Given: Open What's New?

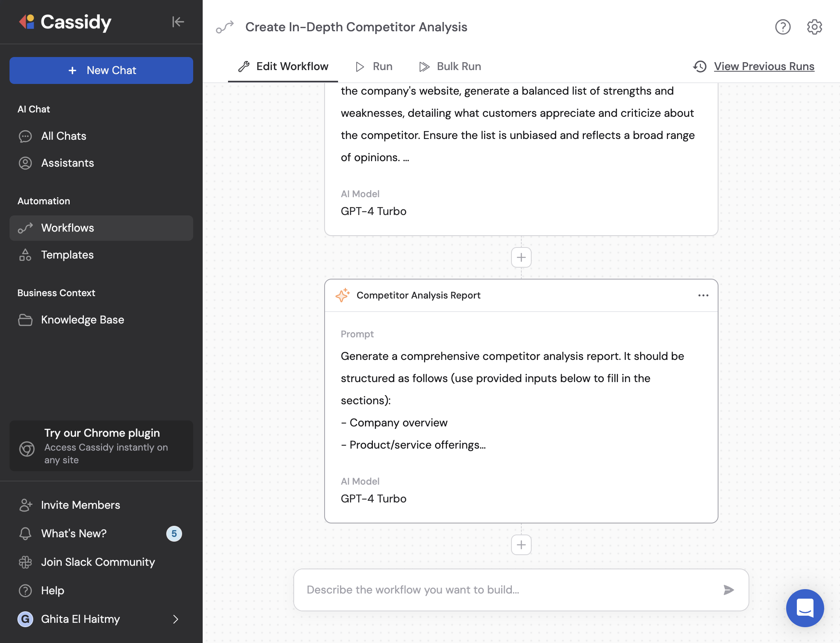Looking at the screenshot, I should click(x=101, y=533).
